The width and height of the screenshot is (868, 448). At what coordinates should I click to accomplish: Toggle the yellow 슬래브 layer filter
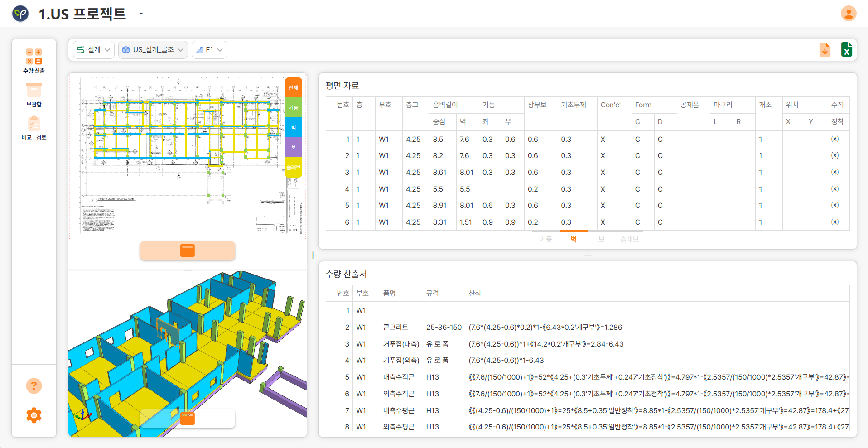(294, 168)
